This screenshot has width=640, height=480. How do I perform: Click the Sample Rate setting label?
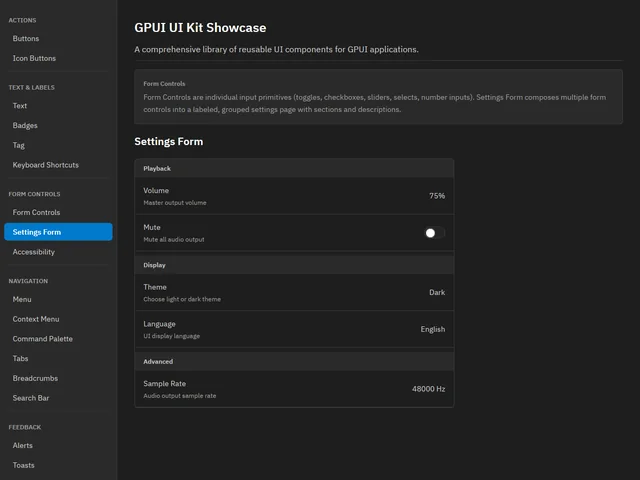[164, 384]
